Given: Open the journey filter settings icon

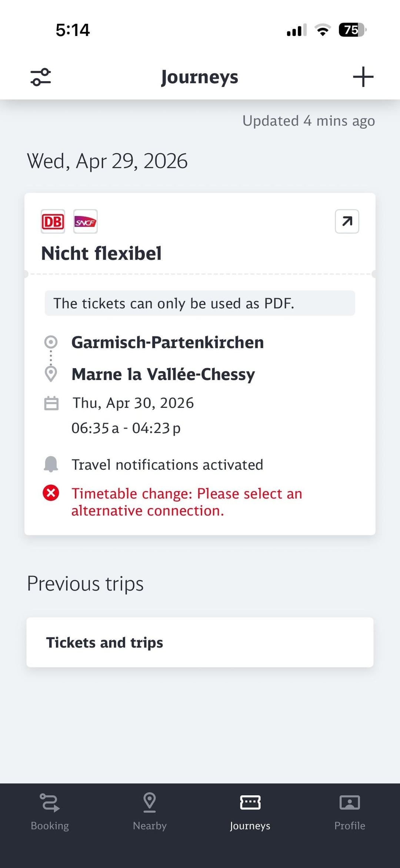Looking at the screenshot, I should [x=41, y=77].
